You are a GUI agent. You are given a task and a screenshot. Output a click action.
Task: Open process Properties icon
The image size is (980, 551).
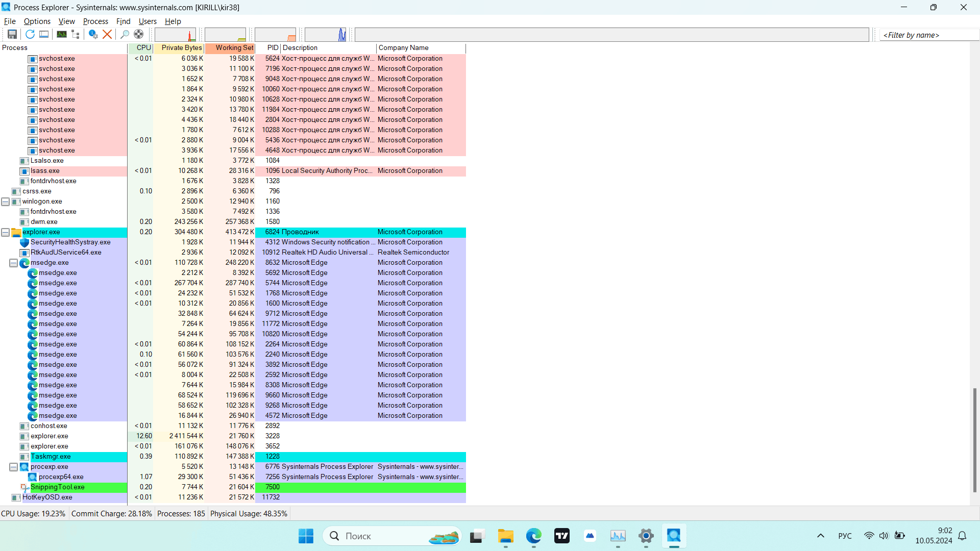click(x=93, y=34)
